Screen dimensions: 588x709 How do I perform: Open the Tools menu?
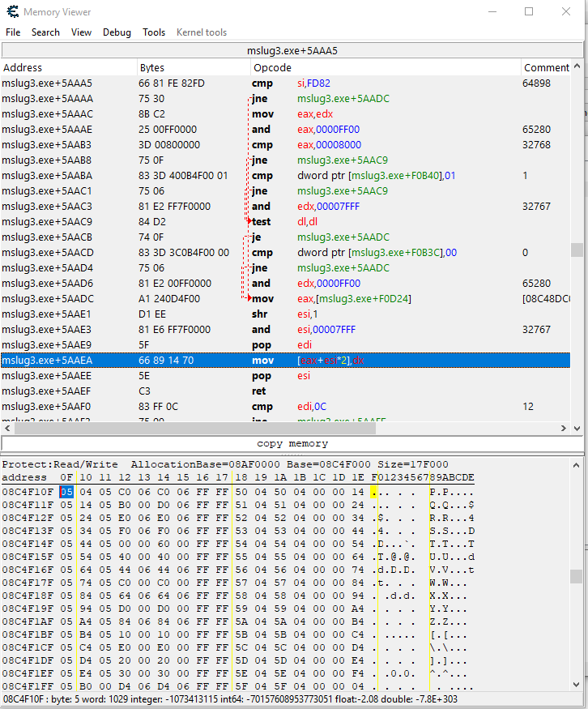tap(154, 32)
